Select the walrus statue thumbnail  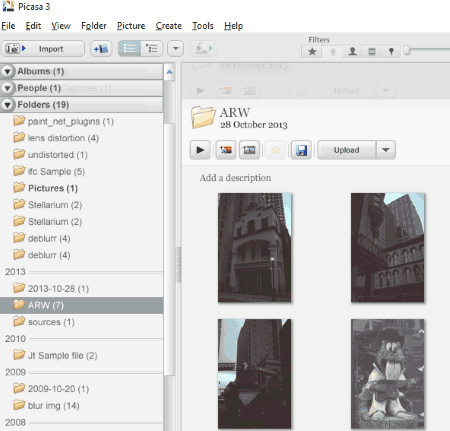click(388, 374)
